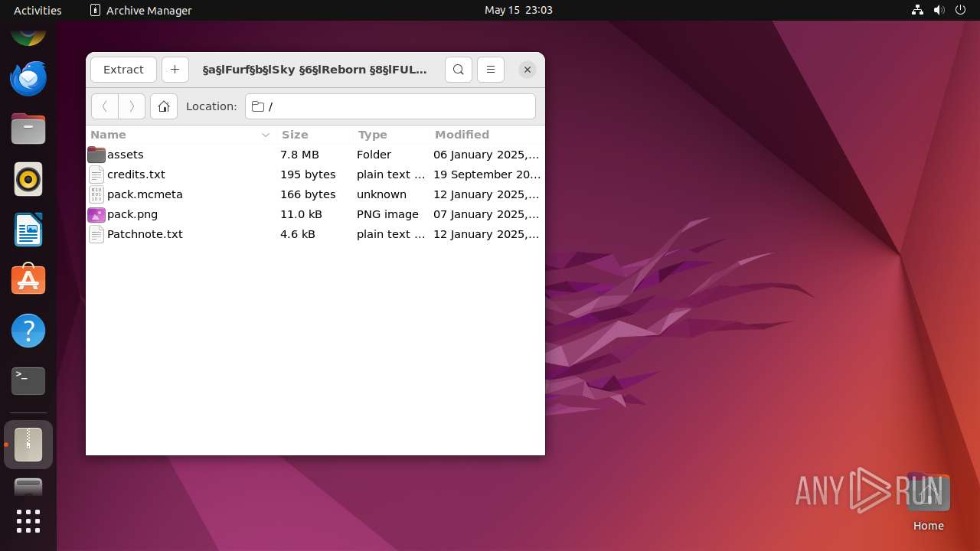Show all applications grid
Viewport: 980px width, 551px height.
[x=28, y=521]
